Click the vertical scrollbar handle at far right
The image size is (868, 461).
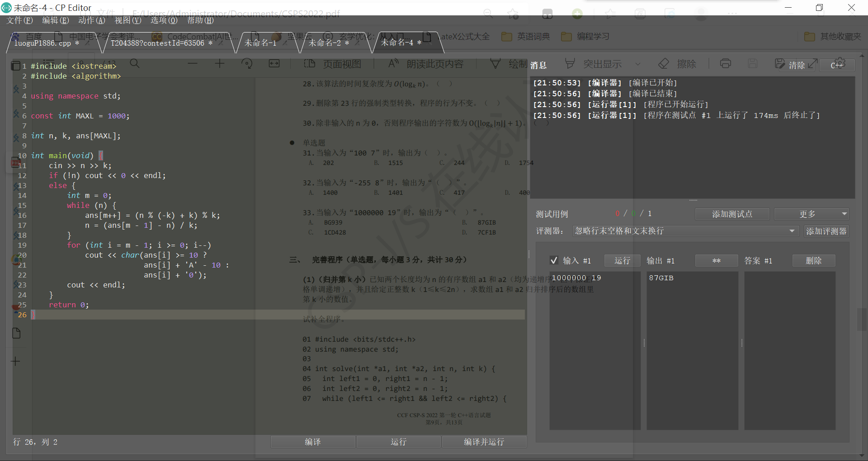tap(862, 319)
